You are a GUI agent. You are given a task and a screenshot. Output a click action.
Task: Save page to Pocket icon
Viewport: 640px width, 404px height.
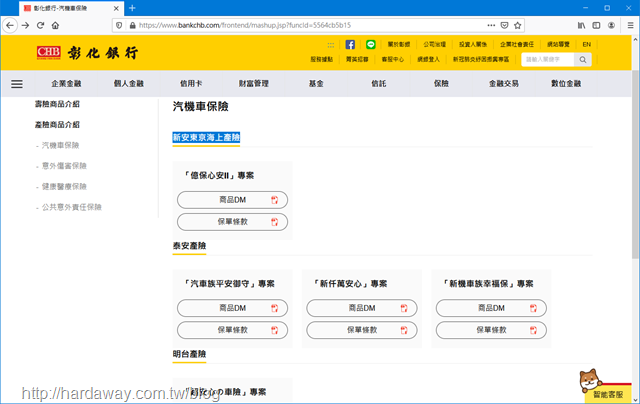[x=504, y=25]
